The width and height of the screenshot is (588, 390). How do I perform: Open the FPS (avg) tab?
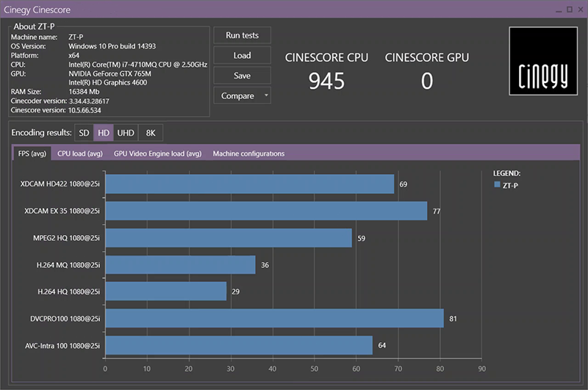(x=32, y=154)
